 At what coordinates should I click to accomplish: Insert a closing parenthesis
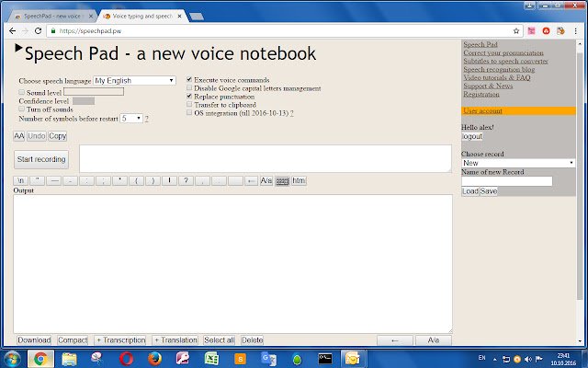tap(153, 180)
